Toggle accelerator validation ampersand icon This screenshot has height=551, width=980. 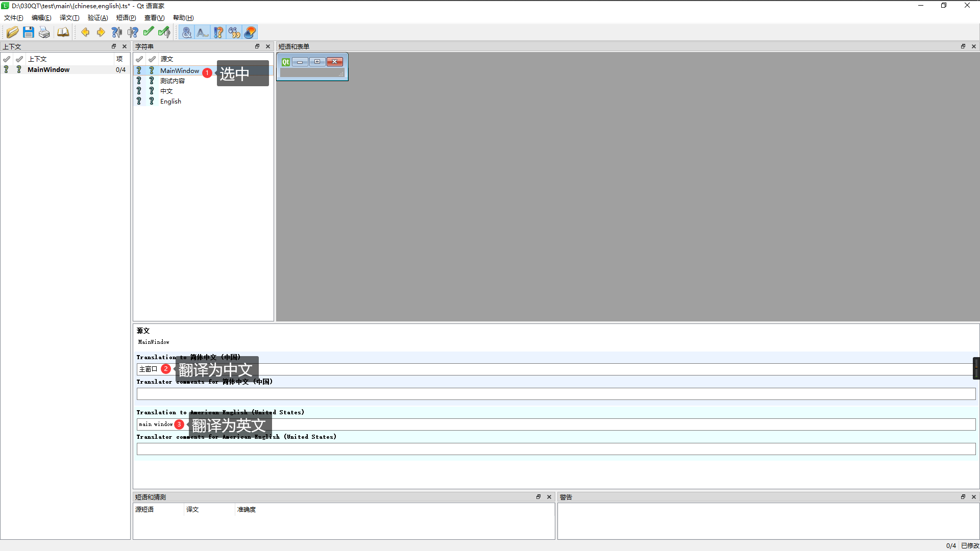[x=187, y=33]
